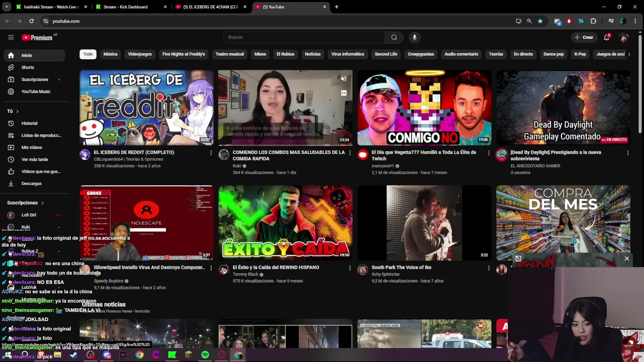Image resolution: width=644 pixels, height=362 pixels.
Task: Show more category chips with the arrow
Action: click(628, 54)
